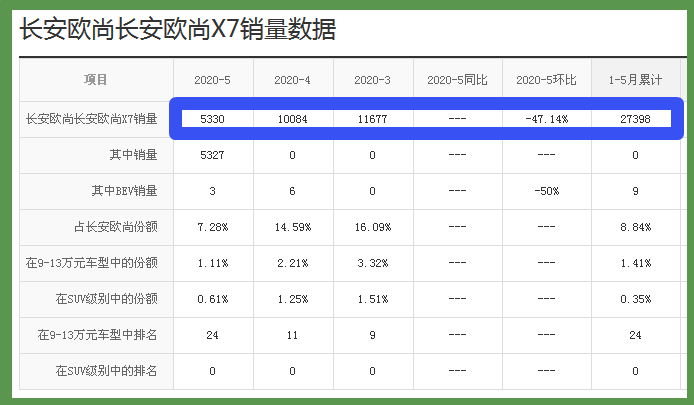Click the 1.25% value
This screenshot has height=405, width=694.
click(x=293, y=299)
